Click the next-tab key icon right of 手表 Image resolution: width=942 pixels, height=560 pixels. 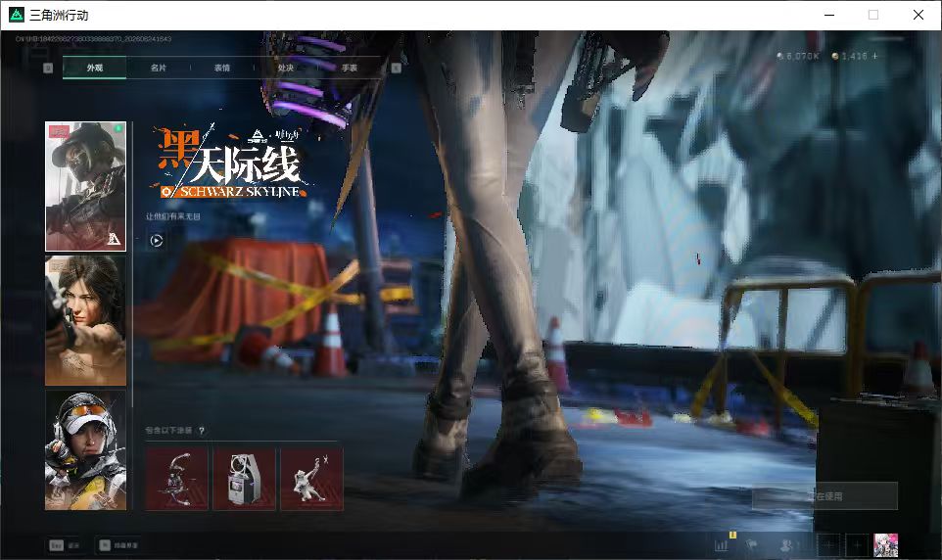pyautogui.click(x=396, y=68)
